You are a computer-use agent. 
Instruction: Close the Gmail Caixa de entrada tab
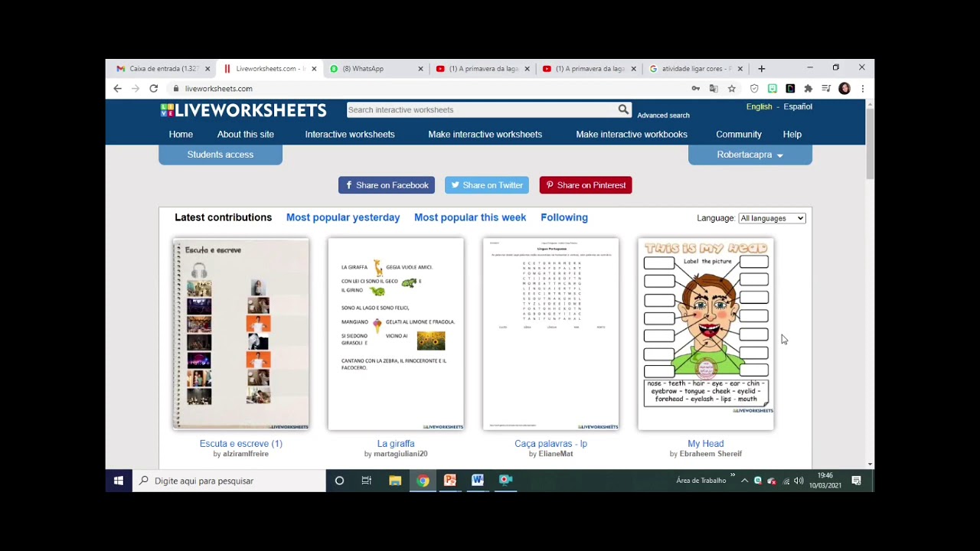(x=207, y=69)
